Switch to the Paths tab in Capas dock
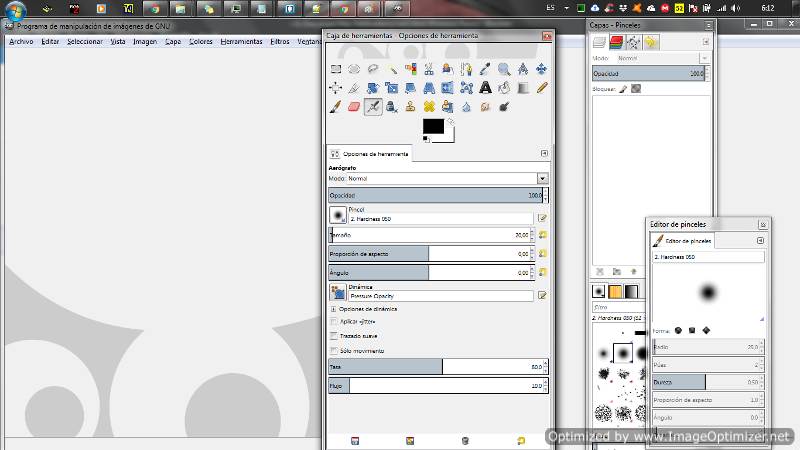Screen dimensions: 800x450 click(x=633, y=42)
